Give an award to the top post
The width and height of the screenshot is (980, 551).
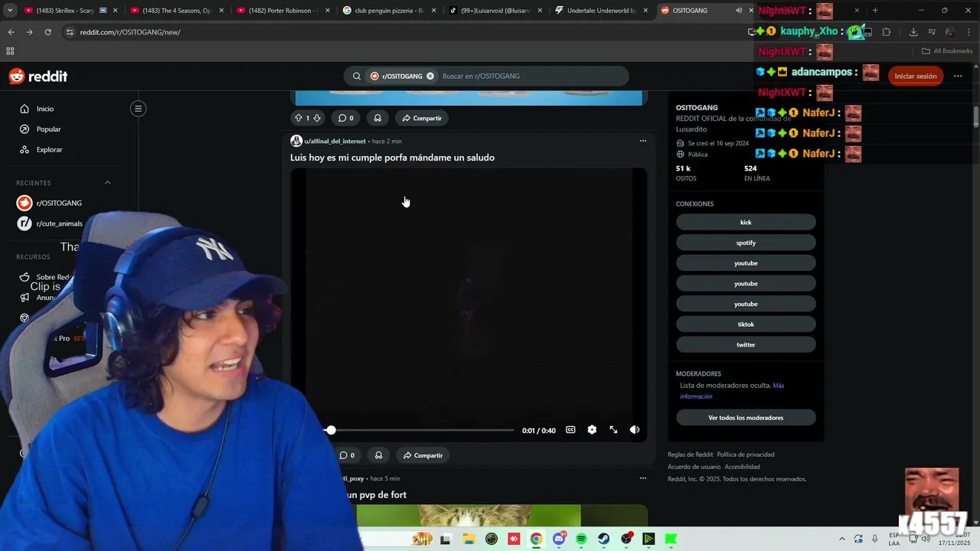[x=377, y=118]
